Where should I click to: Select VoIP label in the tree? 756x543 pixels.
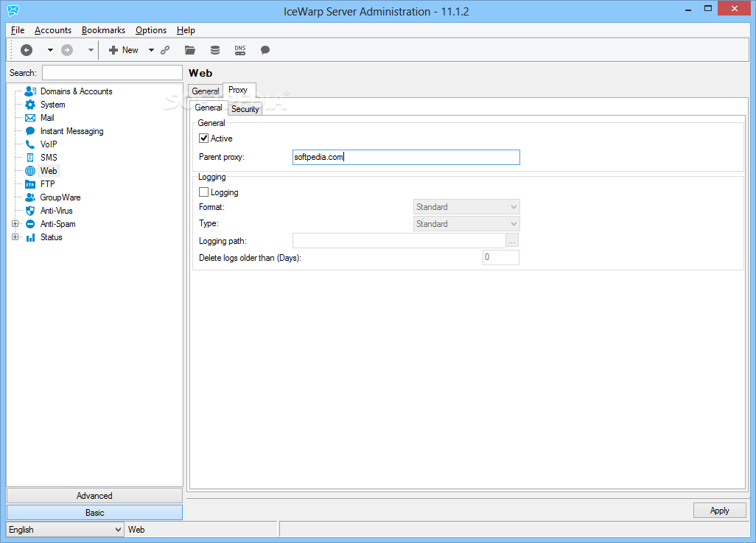pos(49,144)
